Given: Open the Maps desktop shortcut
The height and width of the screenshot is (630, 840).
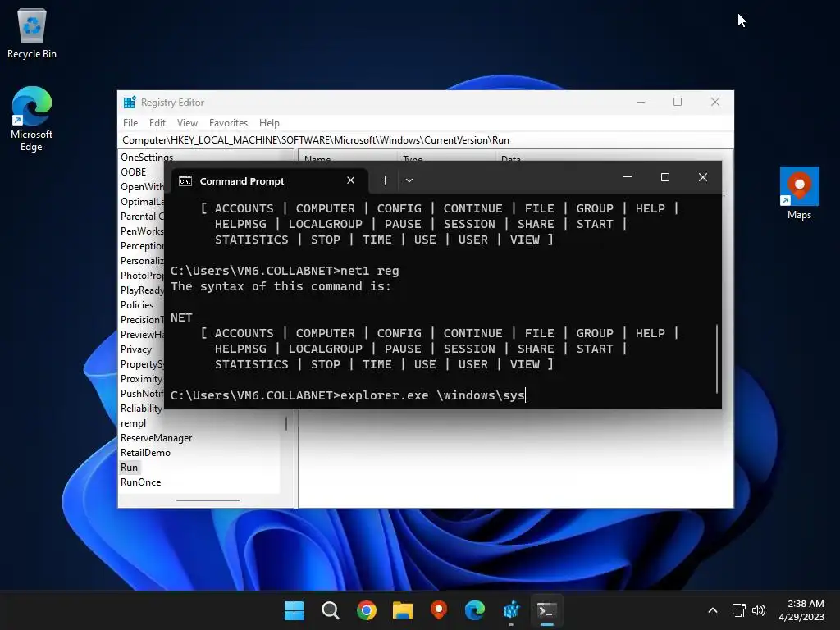Looking at the screenshot, I should click(x=799, y=193).
